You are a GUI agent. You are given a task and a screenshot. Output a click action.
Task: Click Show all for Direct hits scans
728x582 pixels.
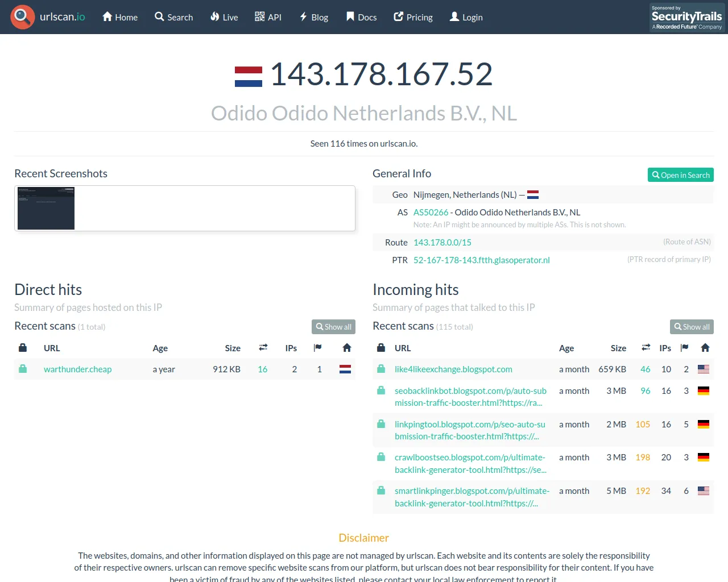pyautogui.click(x=333, y=327)
